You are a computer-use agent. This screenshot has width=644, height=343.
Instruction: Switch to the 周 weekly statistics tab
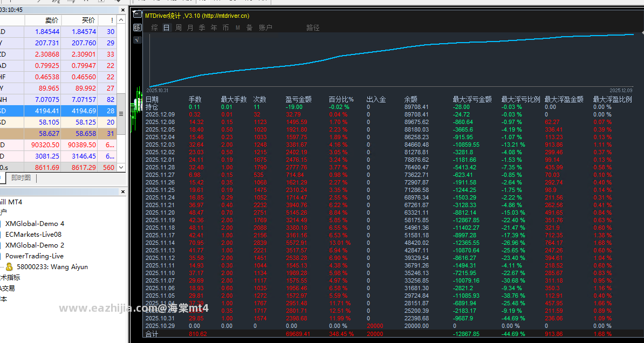[x=178, y=28]
